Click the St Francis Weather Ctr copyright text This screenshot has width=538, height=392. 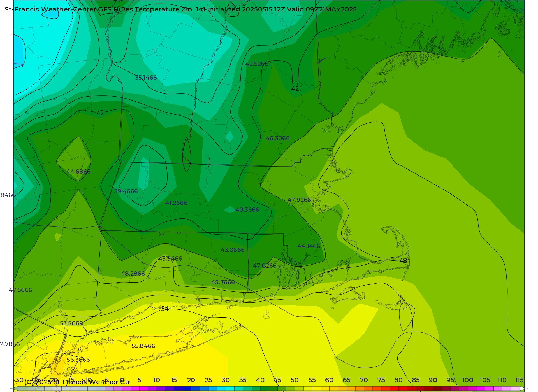pos(77,382)
